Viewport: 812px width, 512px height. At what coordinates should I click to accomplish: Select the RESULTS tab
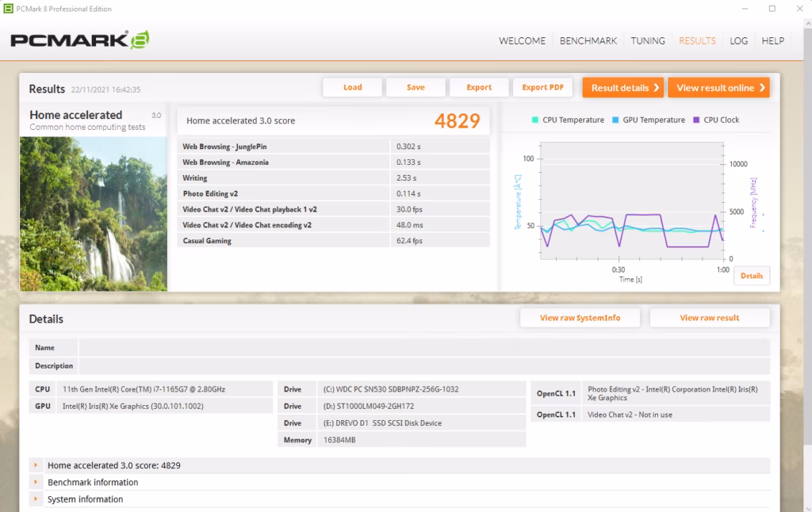[697, 40]
